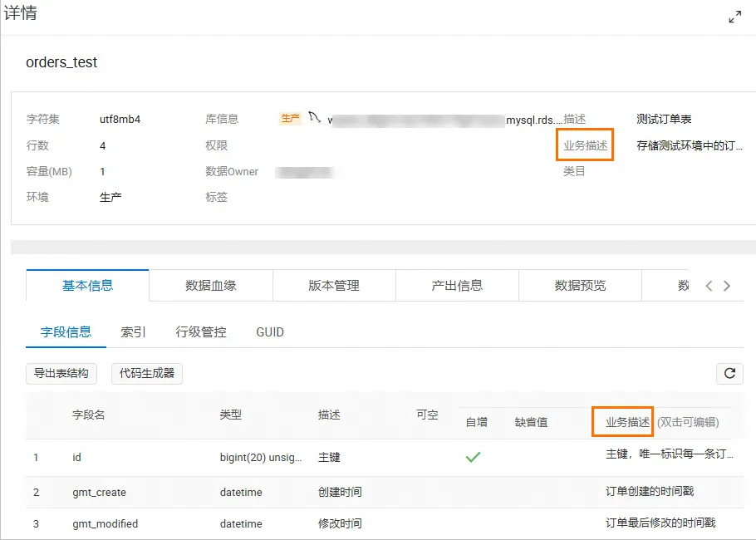
Task: Open the 数据预览 tab
Action: [x=580, y=286]
